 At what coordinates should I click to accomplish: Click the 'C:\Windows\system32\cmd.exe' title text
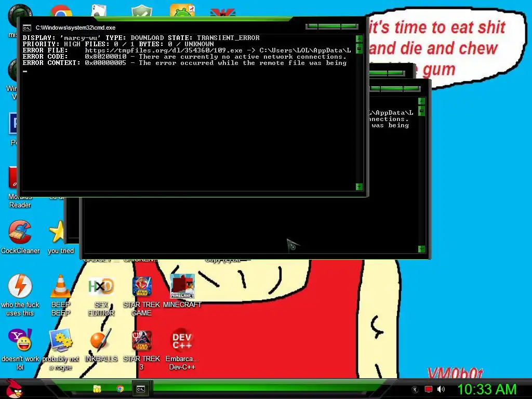pyautogui.click(x=75, y=28)
